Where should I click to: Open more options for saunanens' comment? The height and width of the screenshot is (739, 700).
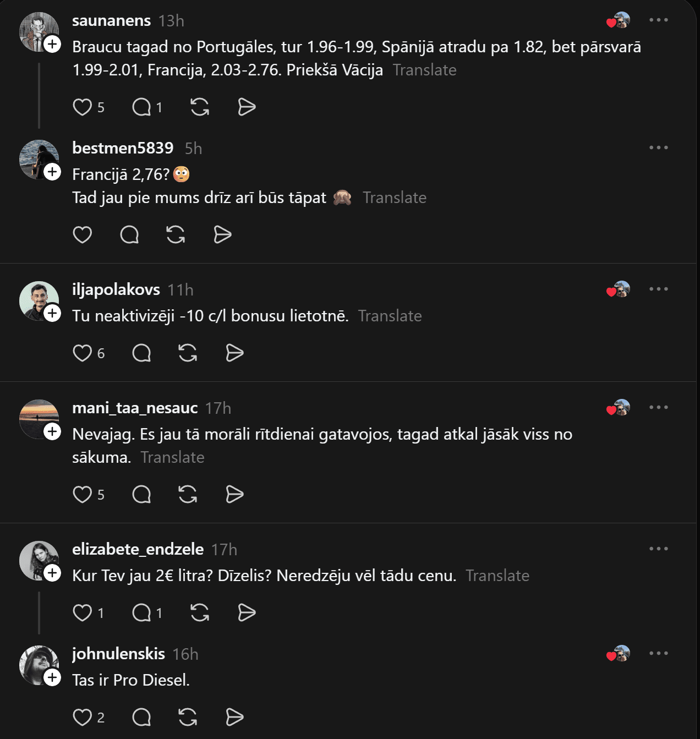658,20
